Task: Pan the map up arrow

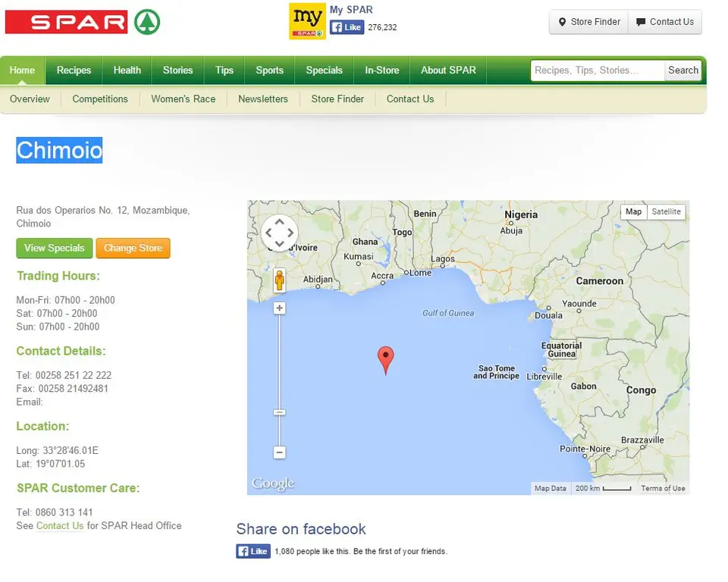Action: pyautogui.click(x=279, y=222)
